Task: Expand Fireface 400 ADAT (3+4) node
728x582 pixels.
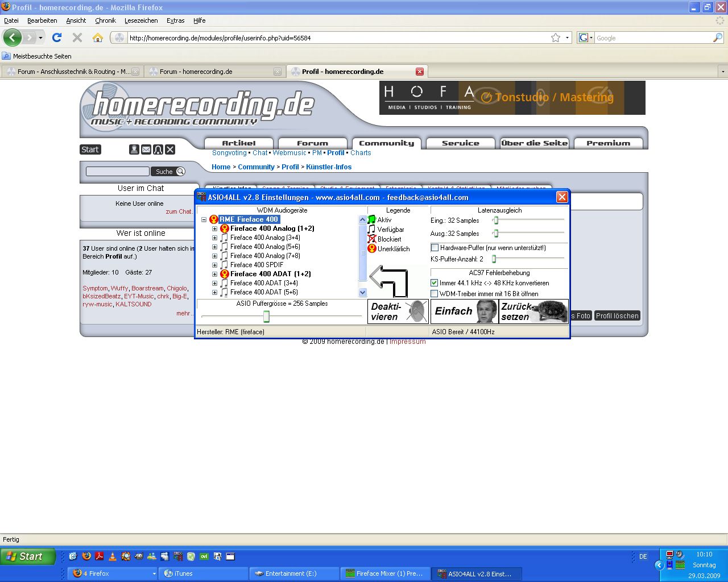Action: [x=214, y=283]
